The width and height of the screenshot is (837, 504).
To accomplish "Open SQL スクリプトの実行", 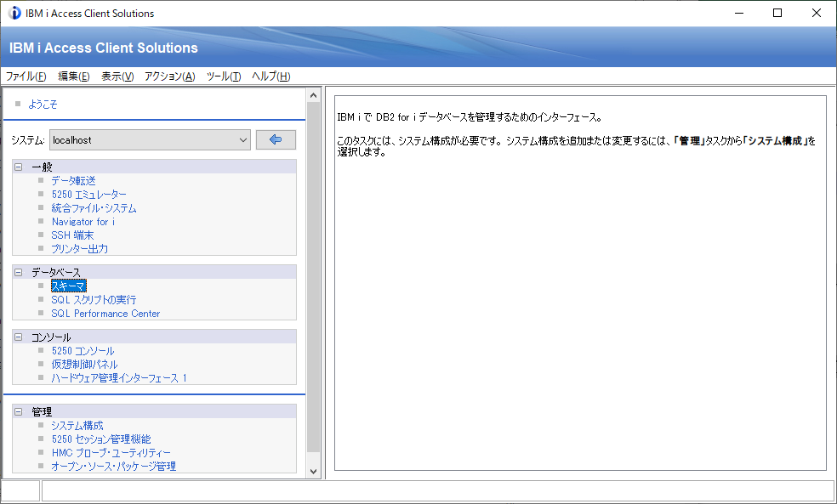I will pos(94,300).
